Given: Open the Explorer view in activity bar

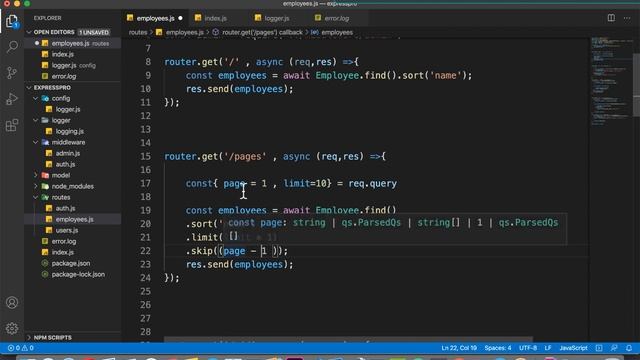Looking at the screenshot, I should coord(12,21).
